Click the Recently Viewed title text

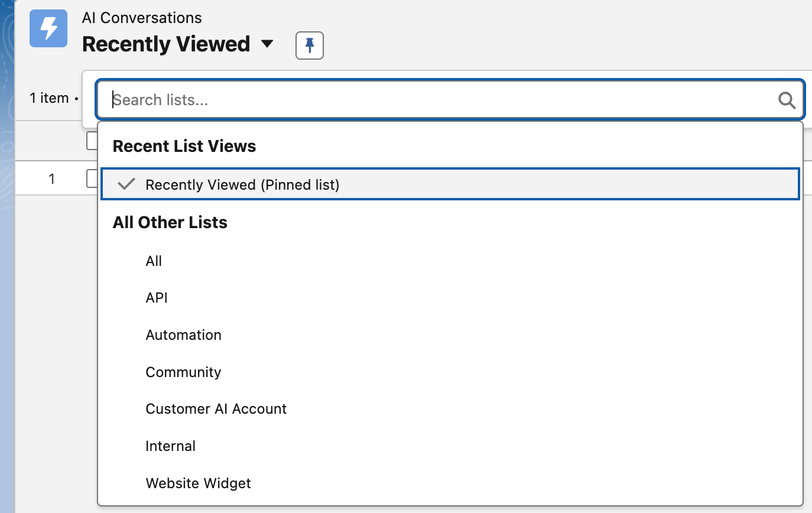(166, 44)
